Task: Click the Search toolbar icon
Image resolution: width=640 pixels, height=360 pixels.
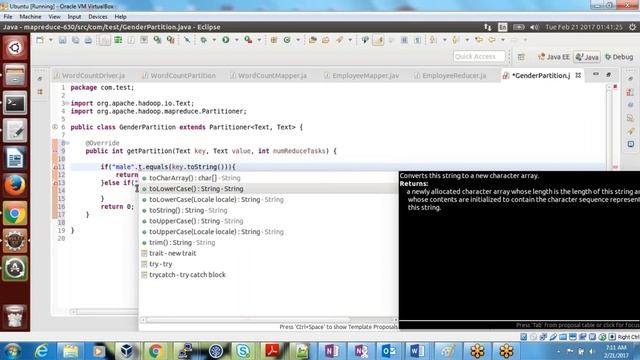Action: (339, 40)
